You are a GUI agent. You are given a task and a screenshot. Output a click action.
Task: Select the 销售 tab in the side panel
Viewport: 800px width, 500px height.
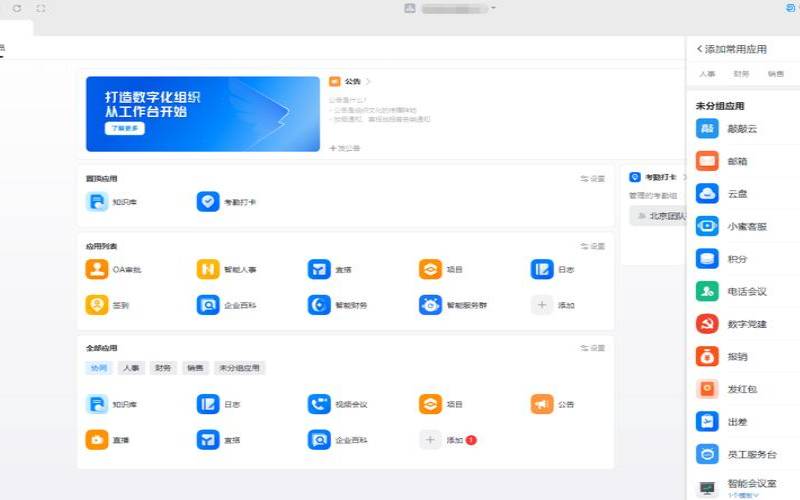[776, 74]
